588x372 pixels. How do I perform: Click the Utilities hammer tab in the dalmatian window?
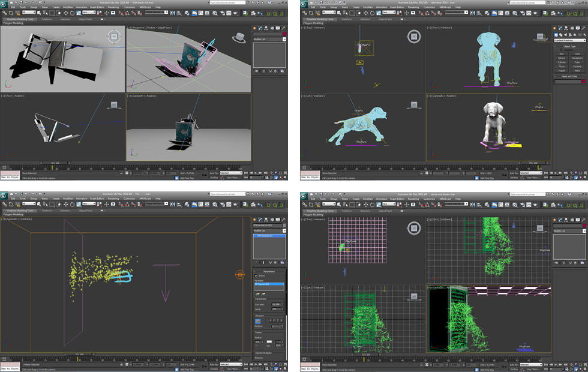point(584,28)
